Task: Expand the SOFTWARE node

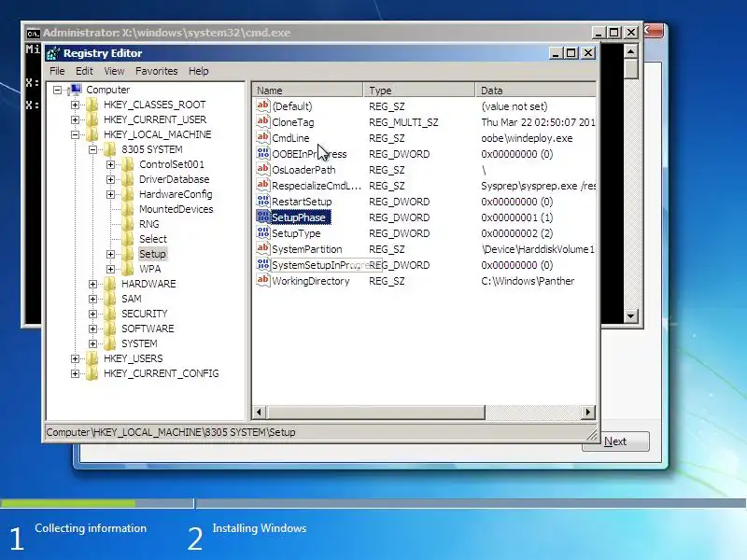Action: point(92,329)
